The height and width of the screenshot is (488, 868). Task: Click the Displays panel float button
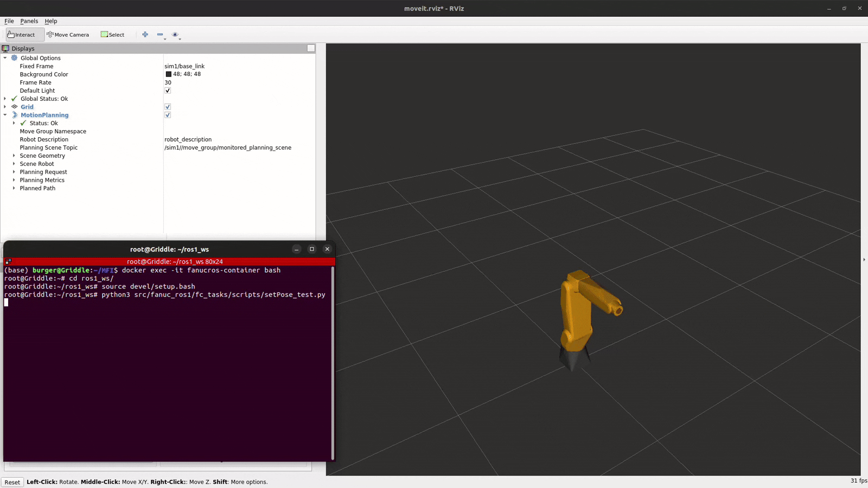click(x=311, y=48)
